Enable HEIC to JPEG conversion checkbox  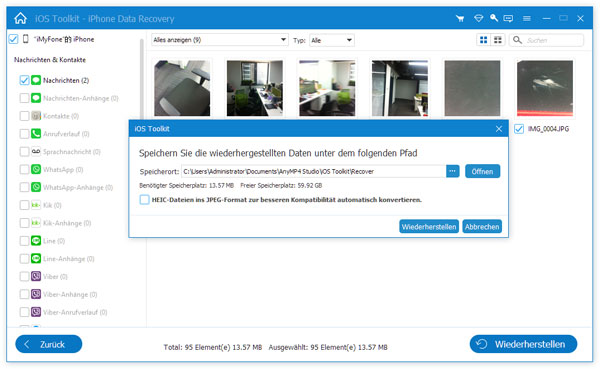[x=144, y=199]
